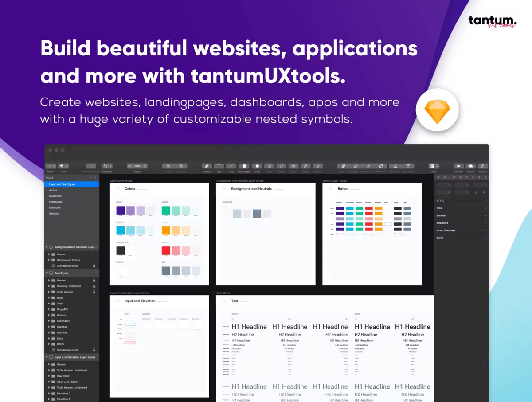Click the Preview play icon
This screenshot has height=402, width=532.
point(458,166)
